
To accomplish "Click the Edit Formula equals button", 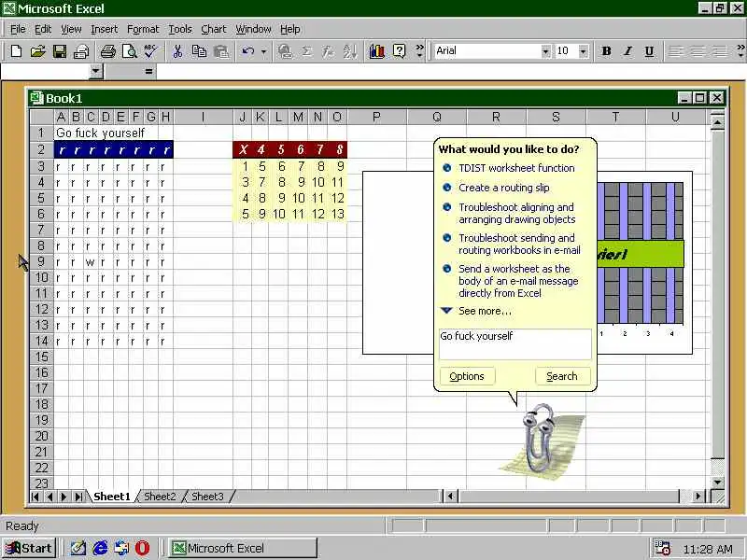I will point(148,72).
